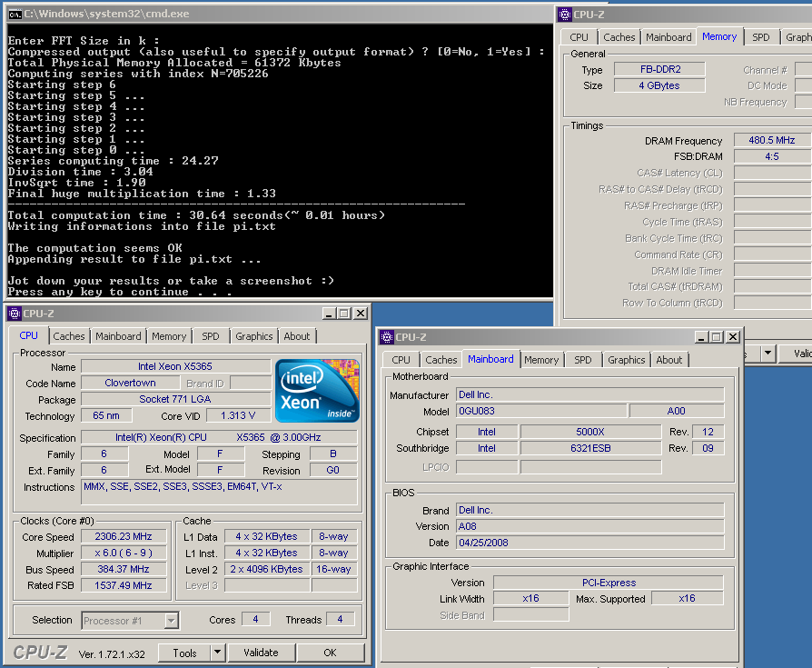The image size is (812, 668).
Task: Click the Tools button in the CPU window
Action: tap(185, 653)
